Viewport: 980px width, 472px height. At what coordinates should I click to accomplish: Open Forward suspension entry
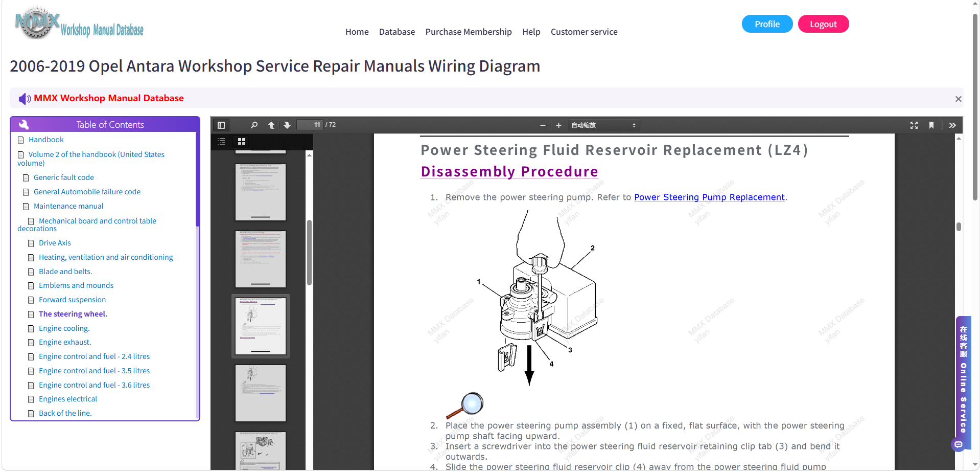pos(73,300)
